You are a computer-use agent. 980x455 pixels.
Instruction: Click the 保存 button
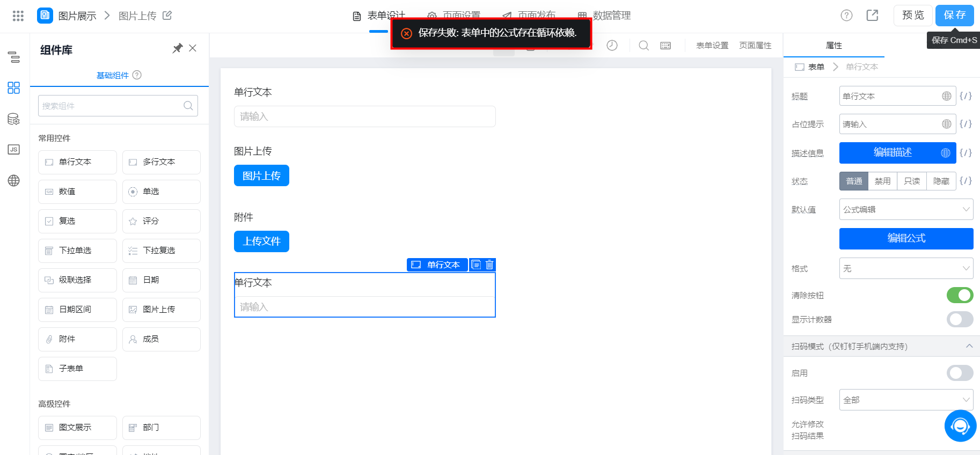(955, 15)
